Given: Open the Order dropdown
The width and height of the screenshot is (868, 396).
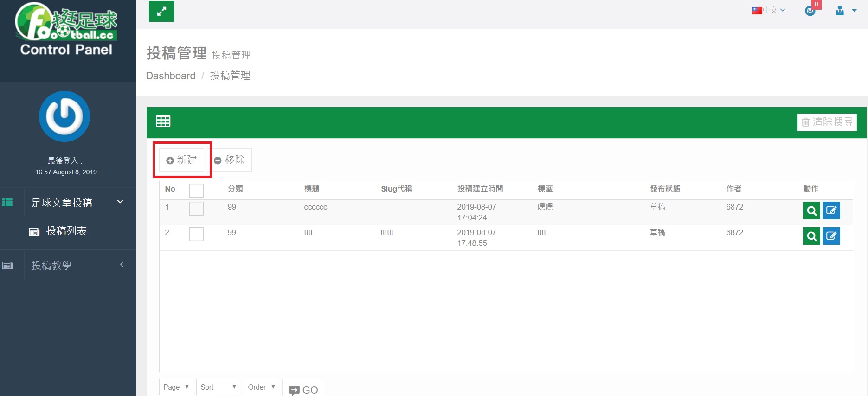Looking at the screenshot, I should [x=261, y=387].
